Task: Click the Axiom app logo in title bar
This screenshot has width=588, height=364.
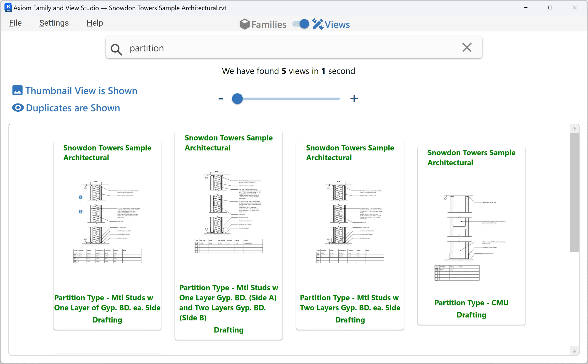Action: coord(8,8)
